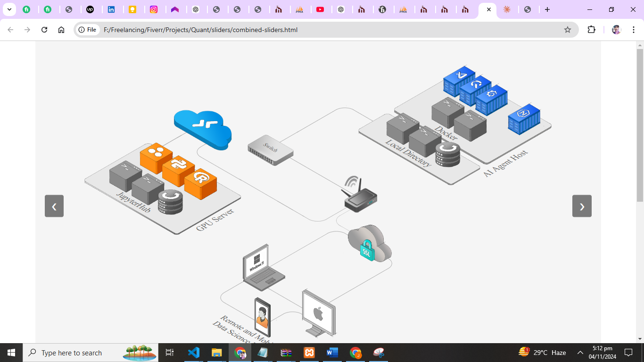Go to the browser home page
The image size is (644, 362).
click(61, 30)
